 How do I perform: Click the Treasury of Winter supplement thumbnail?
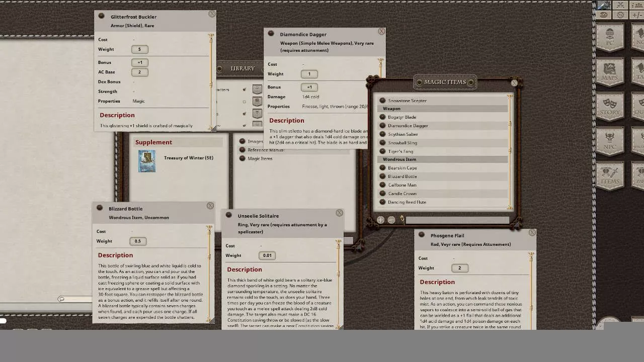147,161
